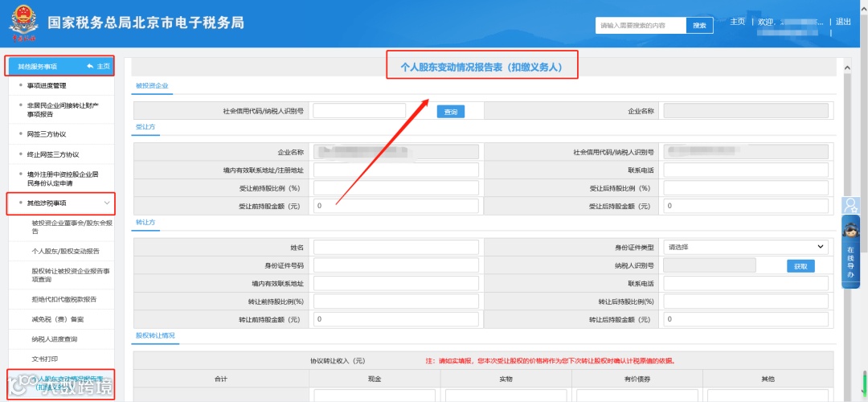Image resolution: width=868 pixels, height=402 pixels.
Task: Expand the 其他涉税事项 chevron
Action: point(108,203)
